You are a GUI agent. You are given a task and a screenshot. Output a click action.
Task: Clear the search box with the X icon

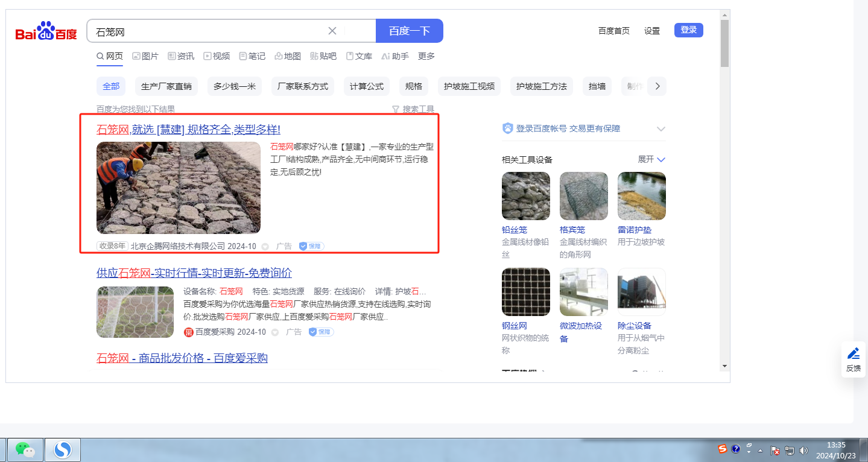click(332, 31)
